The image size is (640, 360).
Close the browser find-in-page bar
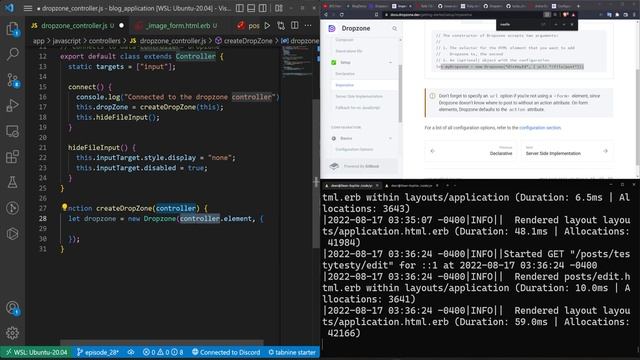point(572,24)
